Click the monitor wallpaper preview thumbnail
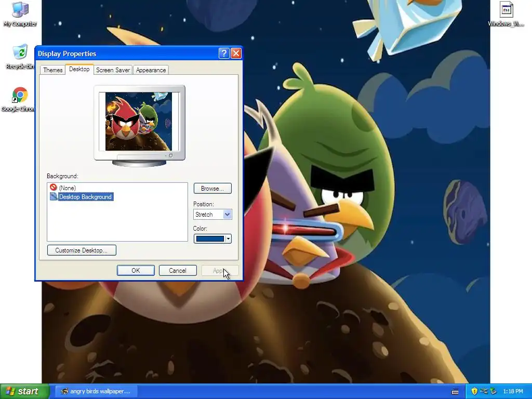This screenshot has width=532, height=399. click(139, 121)
